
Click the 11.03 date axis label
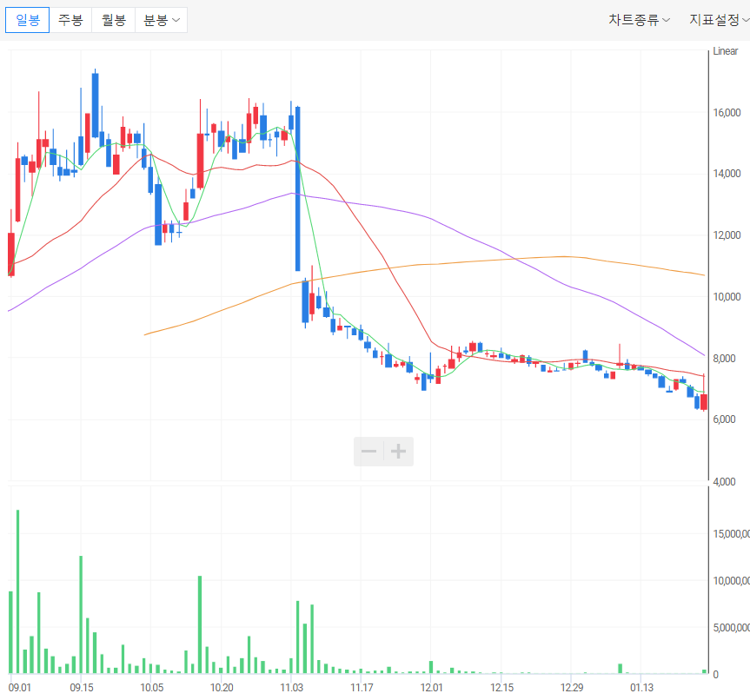(x=292, y=688)
